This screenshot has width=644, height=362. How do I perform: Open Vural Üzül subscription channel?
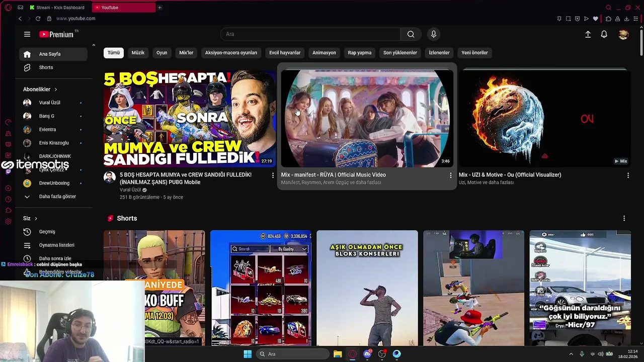(x=53, y=103)
